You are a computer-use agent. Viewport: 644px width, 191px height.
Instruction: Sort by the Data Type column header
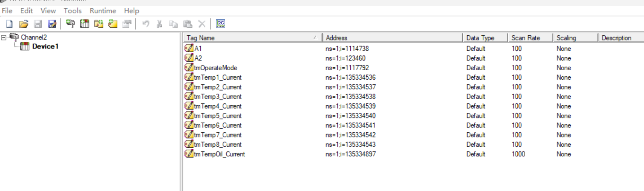pos(485,38)
